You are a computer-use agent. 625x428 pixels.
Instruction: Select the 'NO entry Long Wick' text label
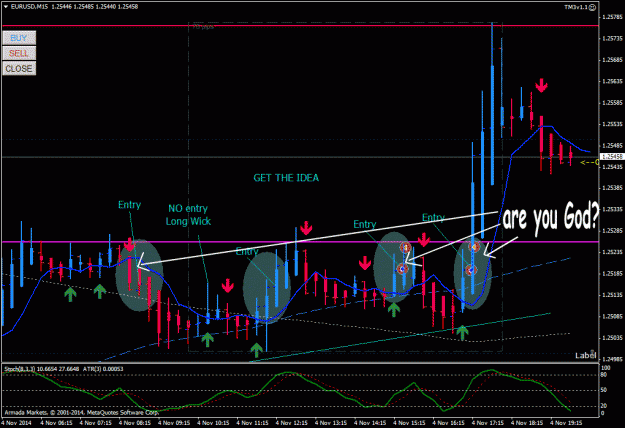tap(188, 215)
